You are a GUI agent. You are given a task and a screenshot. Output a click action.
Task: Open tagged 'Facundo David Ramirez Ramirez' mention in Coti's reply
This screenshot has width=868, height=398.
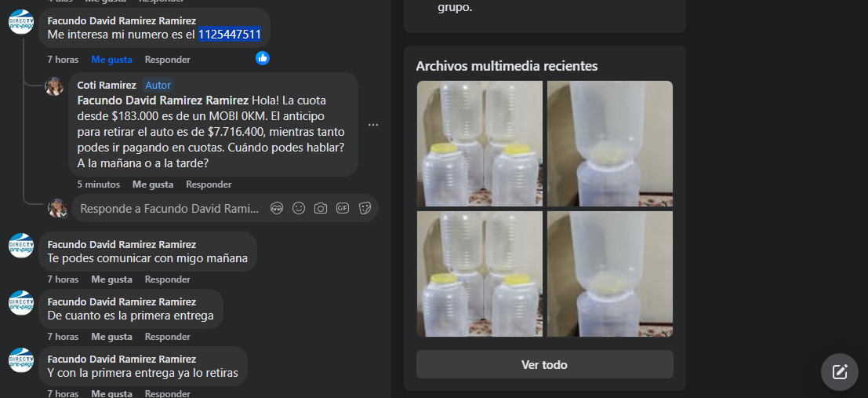[163, 101]
